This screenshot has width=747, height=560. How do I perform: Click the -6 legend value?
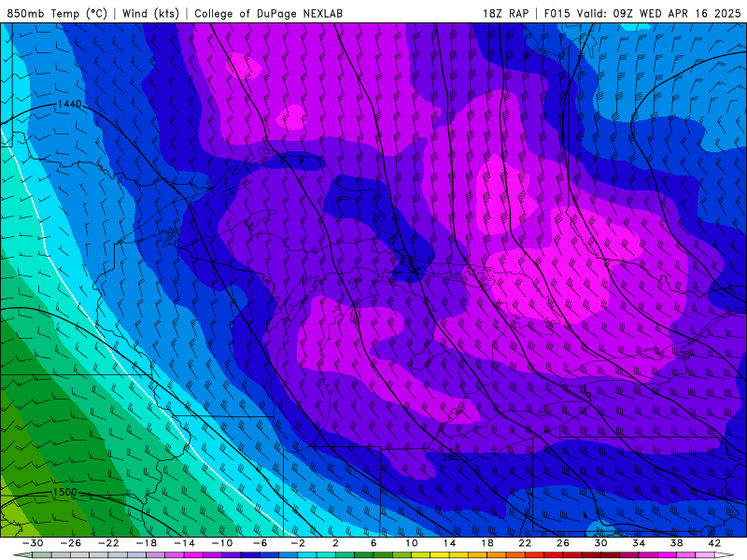pyautogui.click(x=261, y=543)
